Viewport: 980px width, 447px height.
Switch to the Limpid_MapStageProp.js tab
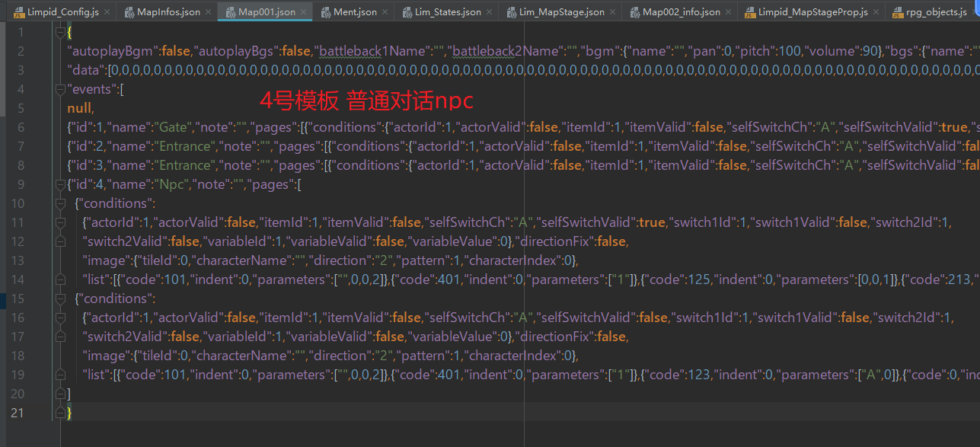(x=811, y=12)
